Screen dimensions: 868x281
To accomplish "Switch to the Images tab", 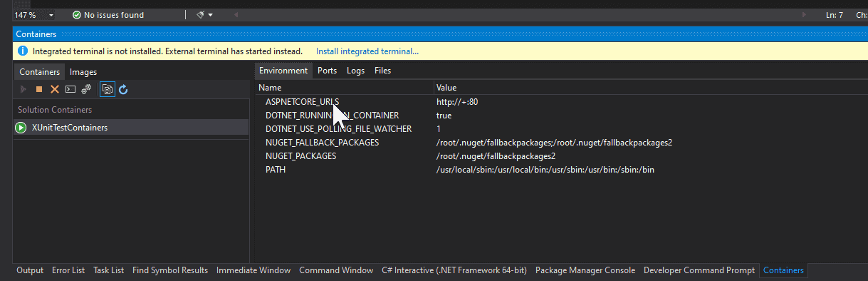I will coord(83,71).
